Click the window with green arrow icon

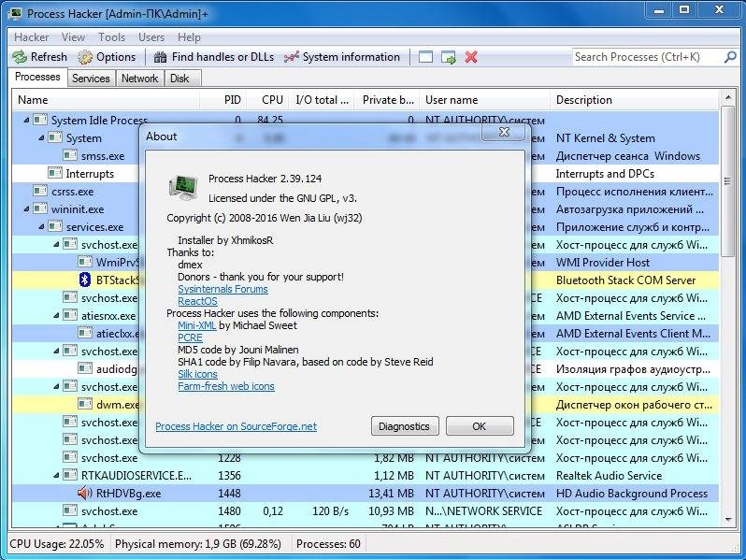click(448, 57)
